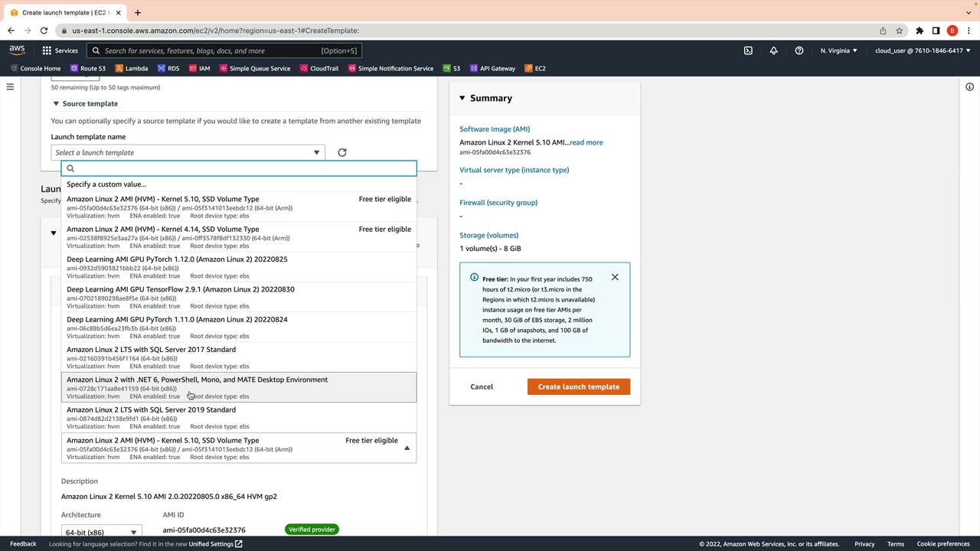The height and width of the screenshot is (551, 980).
Task: Toggle the left navigation hamburger menu
Action: point(10,86)
